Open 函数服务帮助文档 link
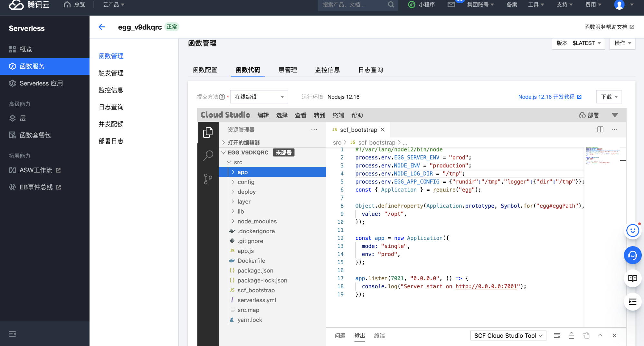Viewport: 644px width, 346px height. point(609,27)
